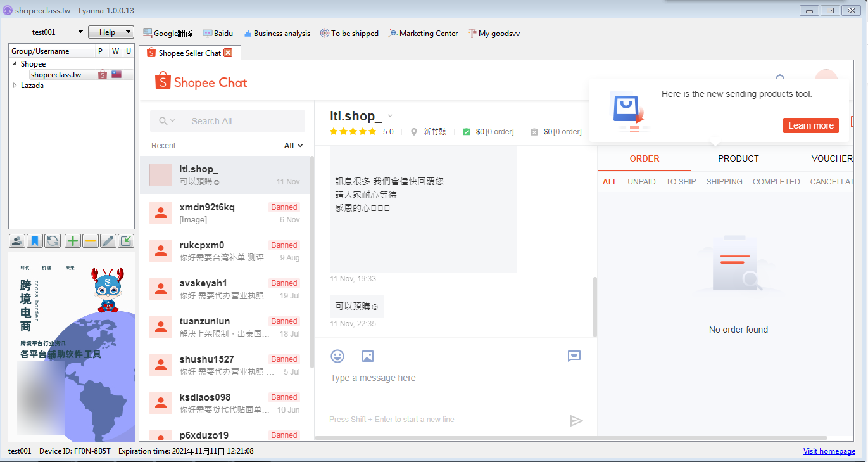Expand the chevron next to ltl.shop_ header

(390, 116)
